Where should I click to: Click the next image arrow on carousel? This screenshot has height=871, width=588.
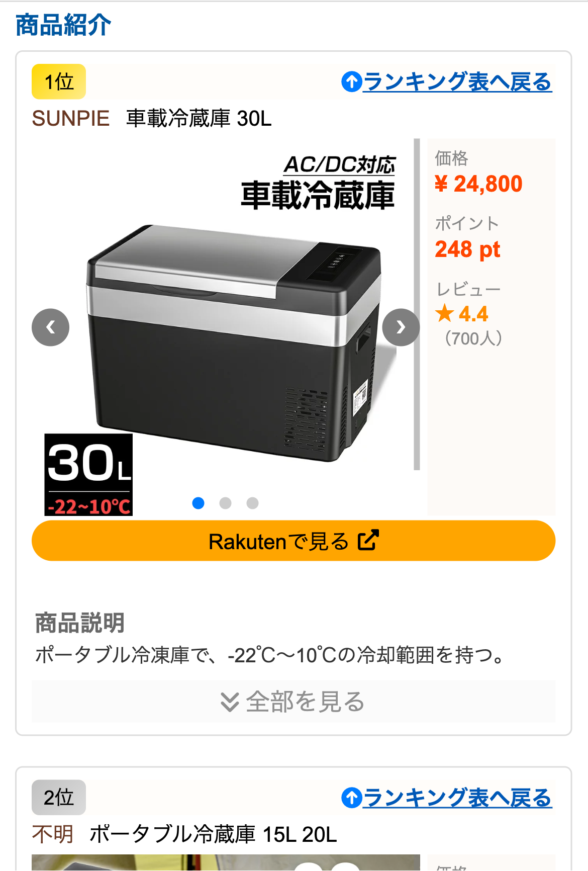401,327
